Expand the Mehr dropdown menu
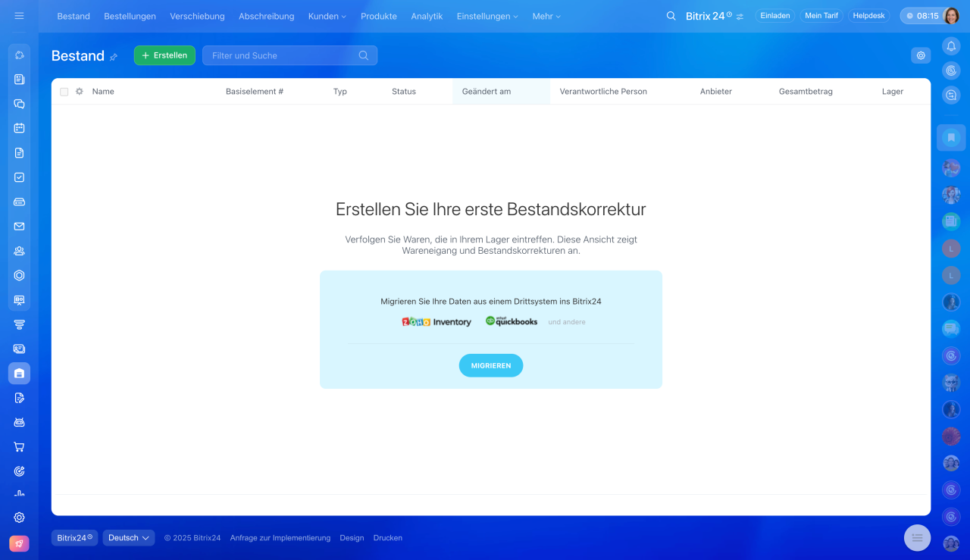The height and width of the screenshot is (560, 970). [x=546, y=16]
